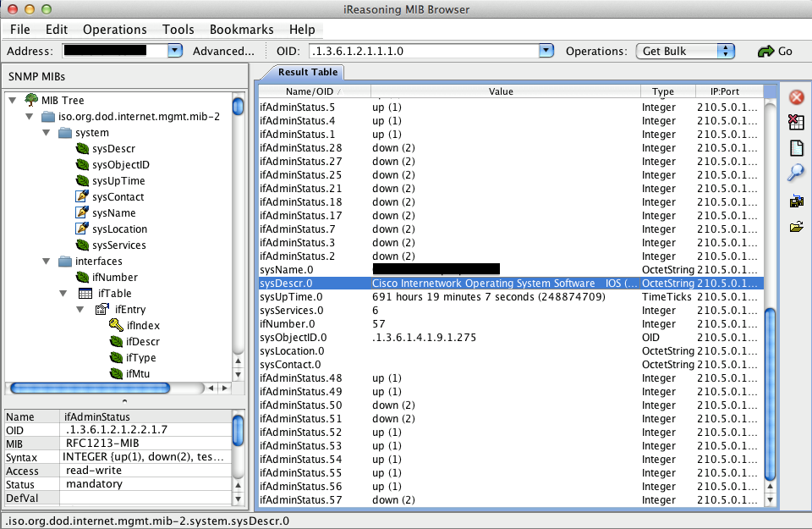Select sysDescr leaf in MIB tree
Viewport: 812px width, 529px height.
pos(105,149)
